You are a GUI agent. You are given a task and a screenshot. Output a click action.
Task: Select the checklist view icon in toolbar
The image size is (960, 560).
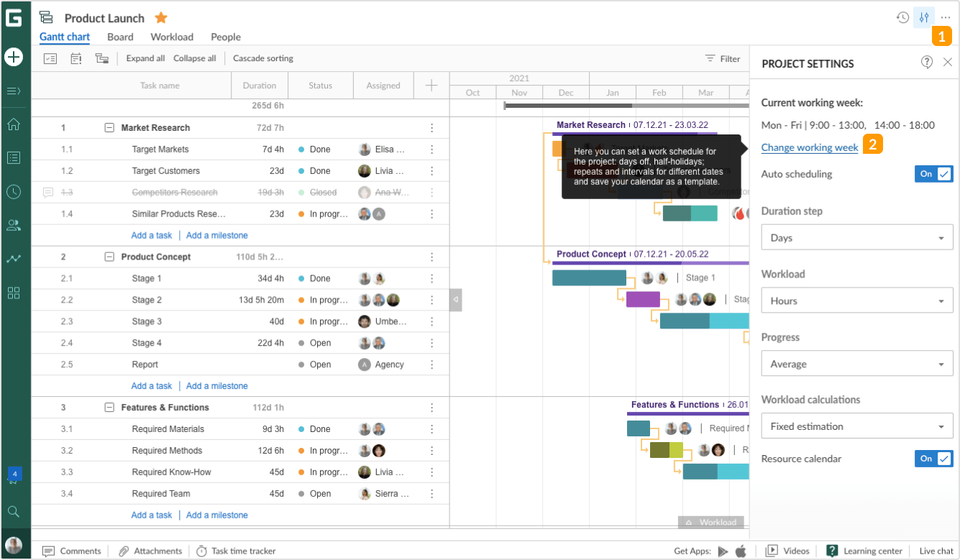coord(50,58)
